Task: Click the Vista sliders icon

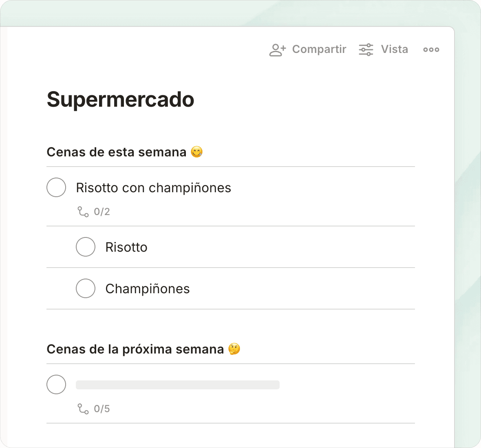Action: point(366,50)
